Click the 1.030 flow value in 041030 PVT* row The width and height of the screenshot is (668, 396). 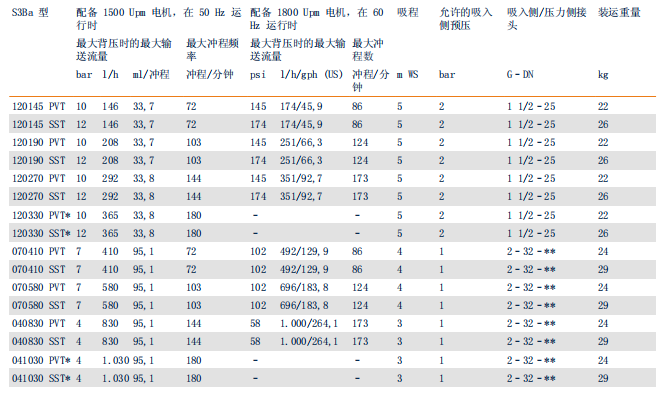(115, 360)
